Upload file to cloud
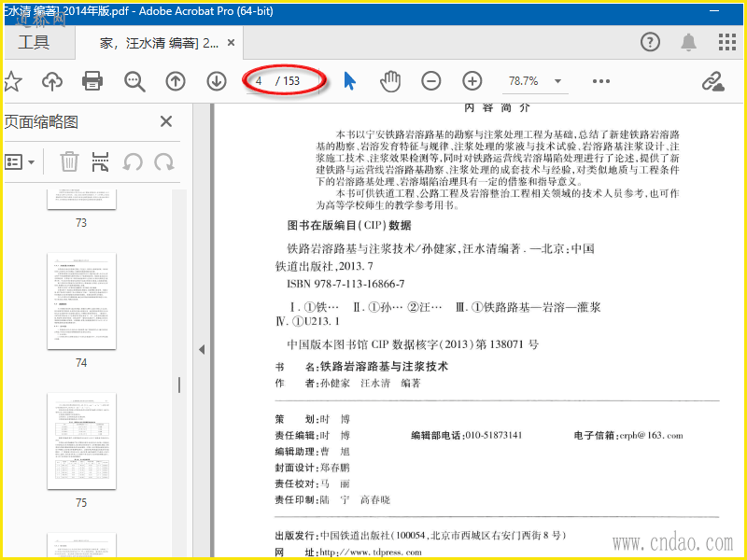Viewport: 747px width, 560px height. [52, 81]
